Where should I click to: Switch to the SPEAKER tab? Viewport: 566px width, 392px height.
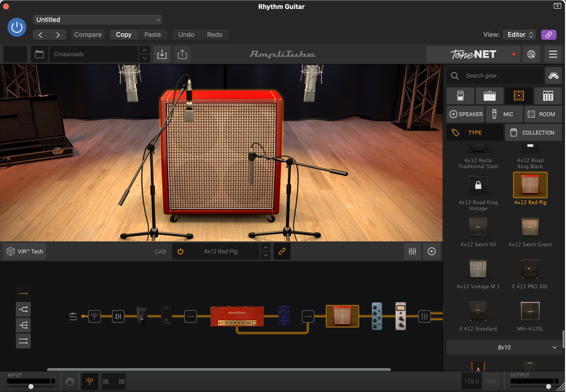click(465, 114)
